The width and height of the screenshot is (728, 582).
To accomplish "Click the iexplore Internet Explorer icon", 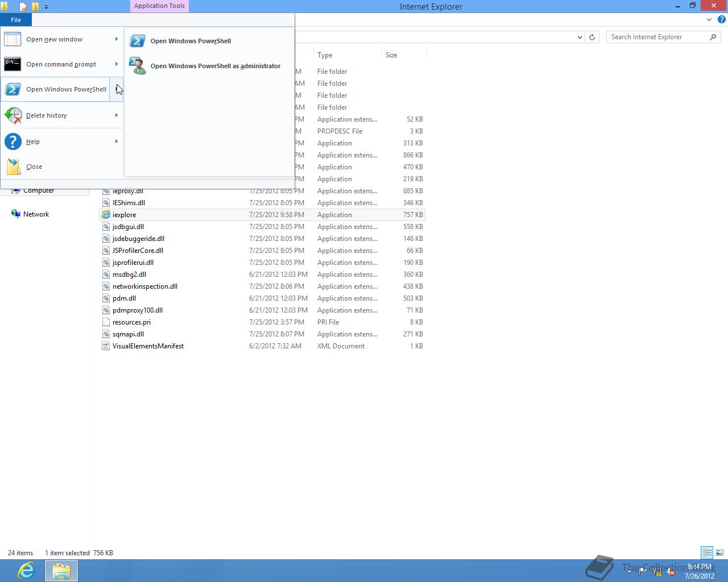I will click(x=106, y=215).
